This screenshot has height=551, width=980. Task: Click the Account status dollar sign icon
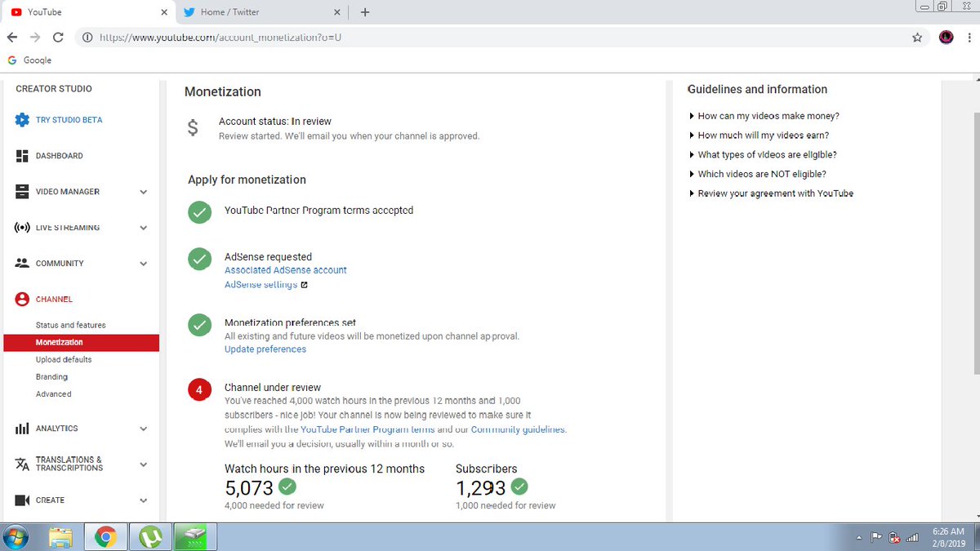(193, 128)
